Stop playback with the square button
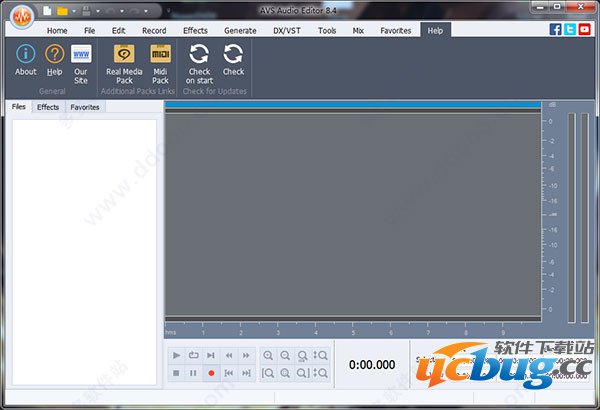The height and width of the screenshot is (410, 600). coord(176,373)
